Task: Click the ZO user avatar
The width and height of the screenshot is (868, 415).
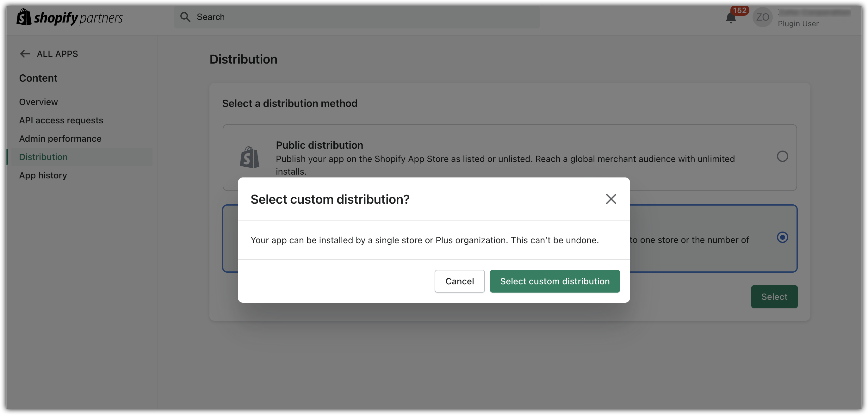Action: 762,17
